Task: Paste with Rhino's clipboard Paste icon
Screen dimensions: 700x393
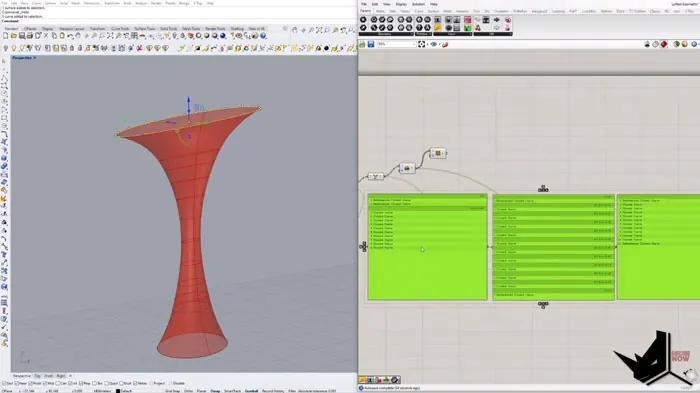Action: (x=62, y=36)
